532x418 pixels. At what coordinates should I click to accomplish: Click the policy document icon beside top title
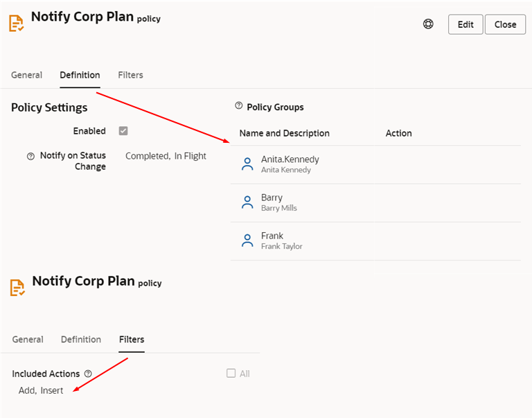15,23
